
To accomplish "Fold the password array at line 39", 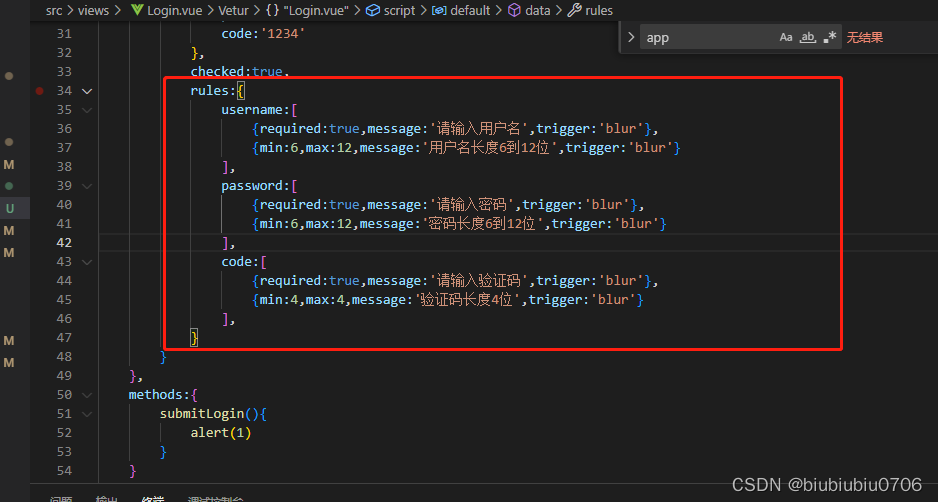I will 87,186.
